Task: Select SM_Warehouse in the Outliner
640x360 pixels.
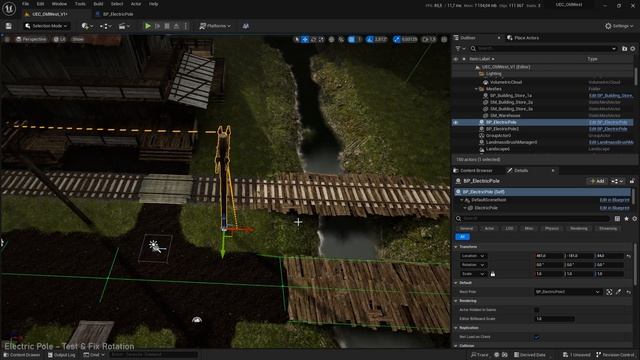Action: 505,116
